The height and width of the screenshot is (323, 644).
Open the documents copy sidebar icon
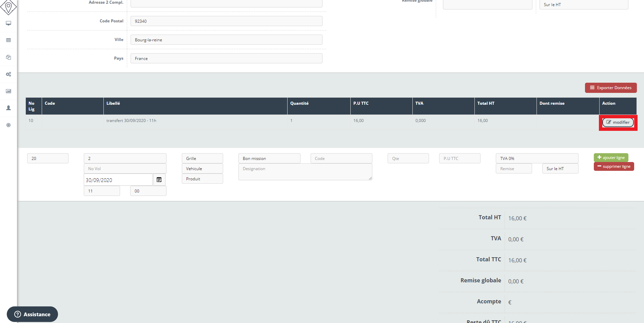tap(8, 57)
